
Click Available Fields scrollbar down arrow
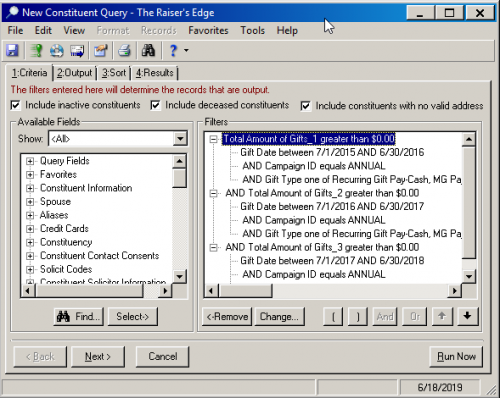coord(179,276)
